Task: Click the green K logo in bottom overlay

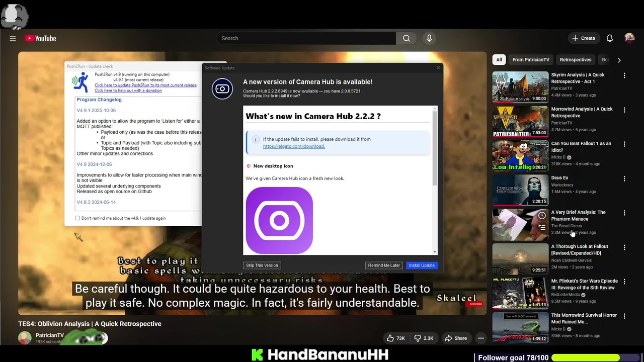Action: tap(257, 355)
